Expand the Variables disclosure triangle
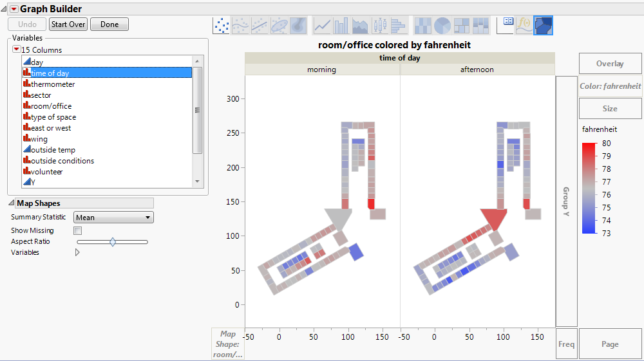Viewport: 644px width, 361px height. [78, 253]
